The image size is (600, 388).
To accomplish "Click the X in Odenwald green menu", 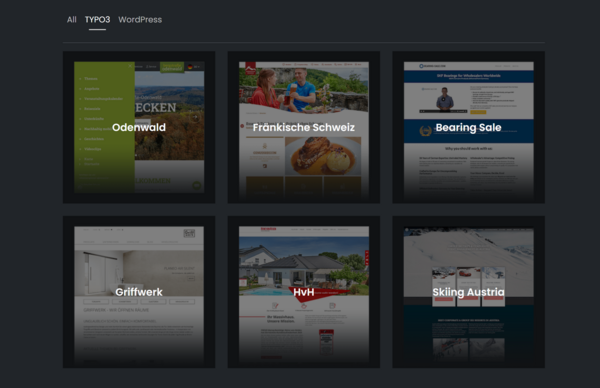I will coord(130,66).
